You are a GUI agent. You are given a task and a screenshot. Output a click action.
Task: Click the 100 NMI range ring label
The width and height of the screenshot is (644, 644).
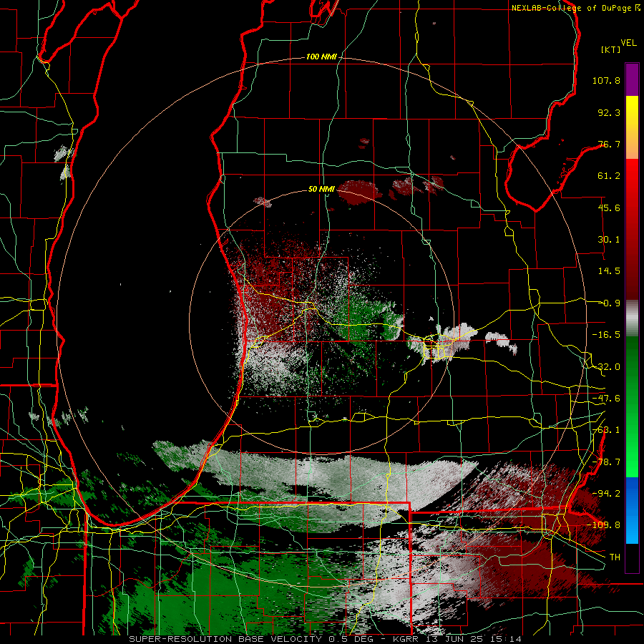[321, 57]
